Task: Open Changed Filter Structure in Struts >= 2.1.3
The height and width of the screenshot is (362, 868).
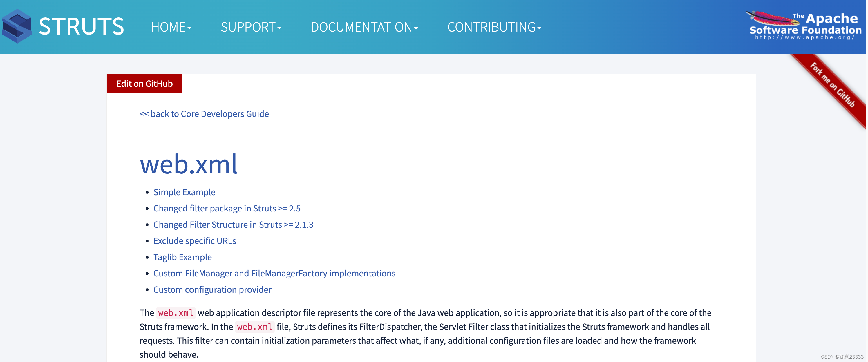Action: click(x=233, y=225)
